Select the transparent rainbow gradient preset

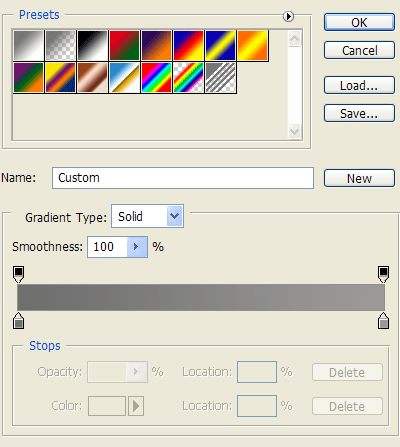189,78
